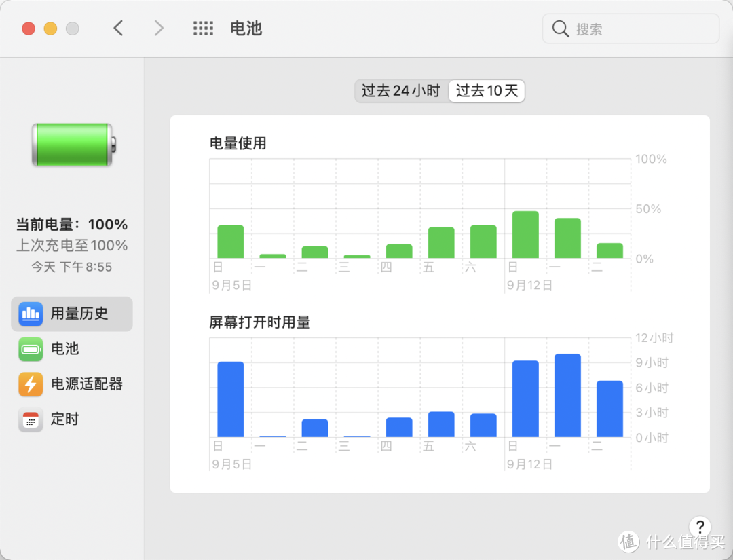Click the 电量使用 chart title
This screenshot has height=560, width=733.
(x=238, y=143)
